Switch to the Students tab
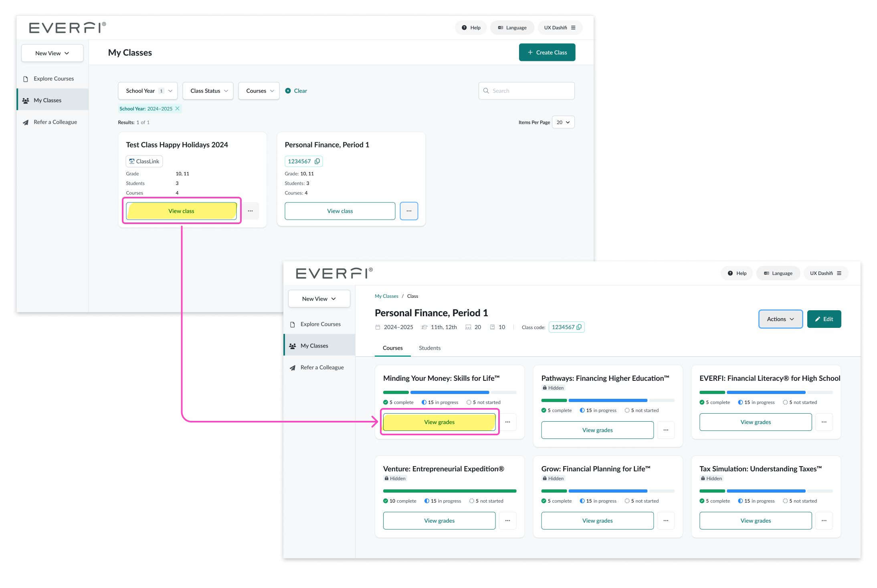The height and width of the screenshot is (588, 877). click(x=429, y=348)
